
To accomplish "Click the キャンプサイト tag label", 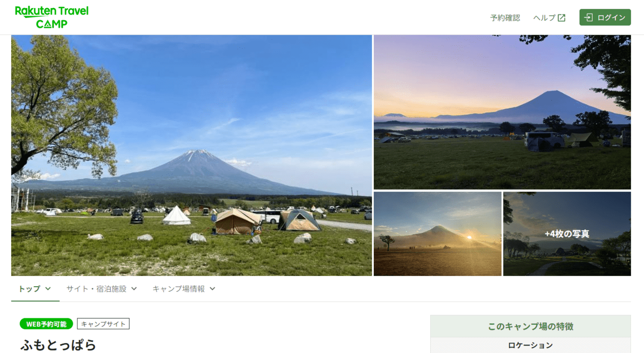I will (103, 324).
